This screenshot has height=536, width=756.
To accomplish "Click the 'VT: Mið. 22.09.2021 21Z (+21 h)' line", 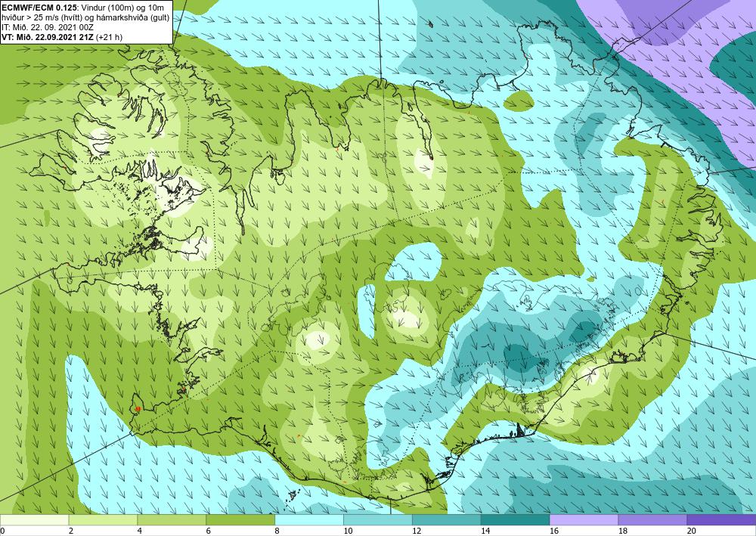I will (62, 37).
